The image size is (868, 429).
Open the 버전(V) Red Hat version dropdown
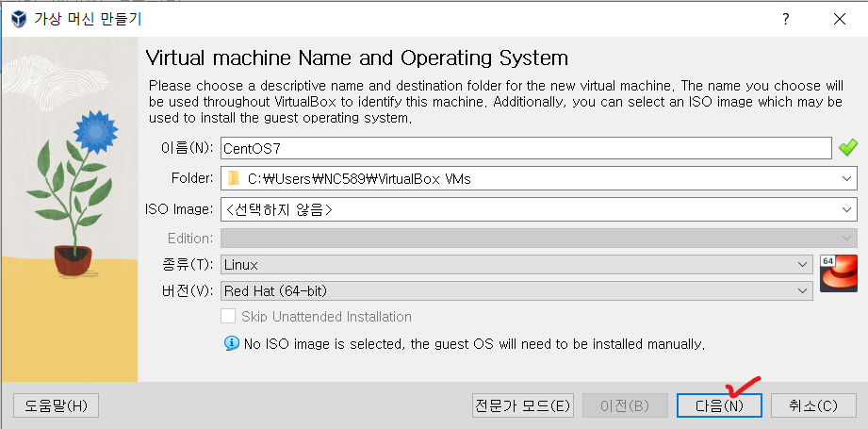coord(517,290)
